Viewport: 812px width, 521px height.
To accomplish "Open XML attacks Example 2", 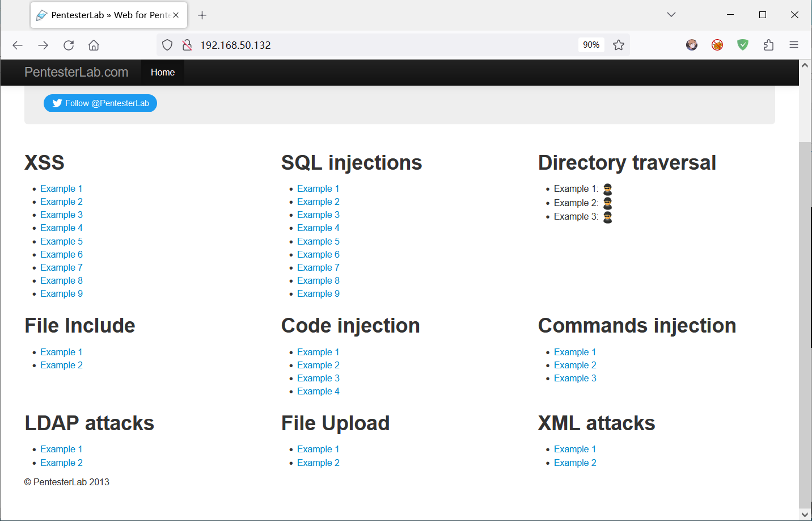I will [575, 463].
